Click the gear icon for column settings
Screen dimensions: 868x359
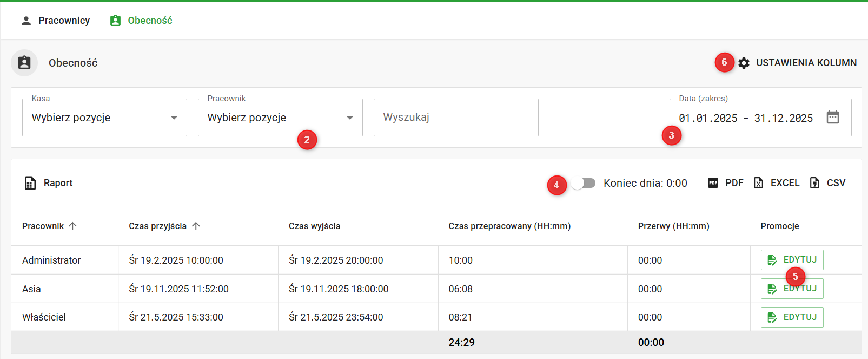click(x=744, y=63)
